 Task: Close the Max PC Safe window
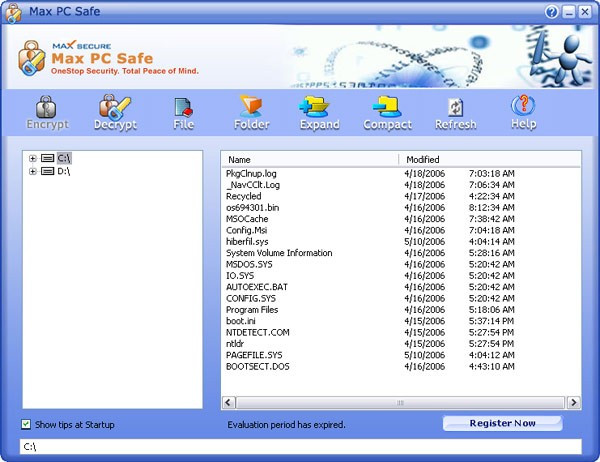point(585,12)
